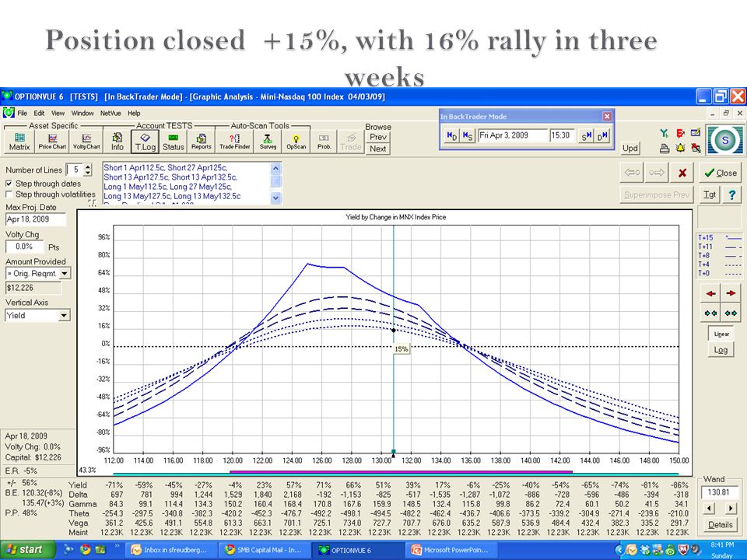The width and height of the screenshot is (747, 560).
Task: Open the blue question mark help
Action: [x=731, y=194]
